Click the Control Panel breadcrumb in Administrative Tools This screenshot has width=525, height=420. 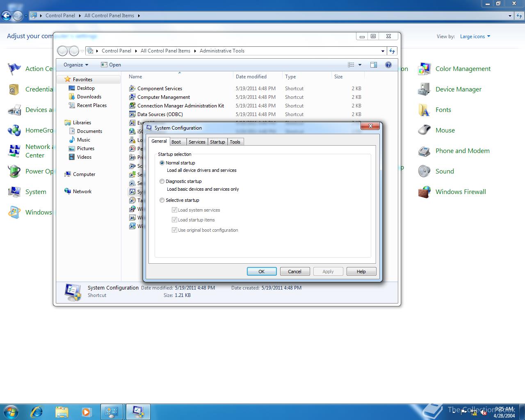[116, 51]
